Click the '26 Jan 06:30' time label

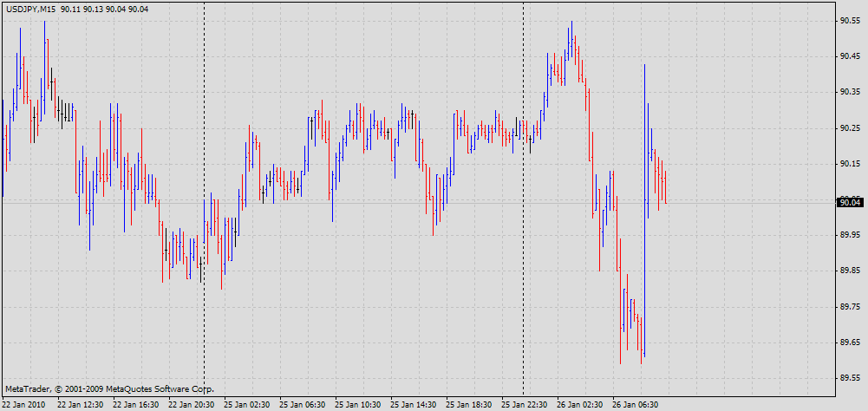[635, 404]
